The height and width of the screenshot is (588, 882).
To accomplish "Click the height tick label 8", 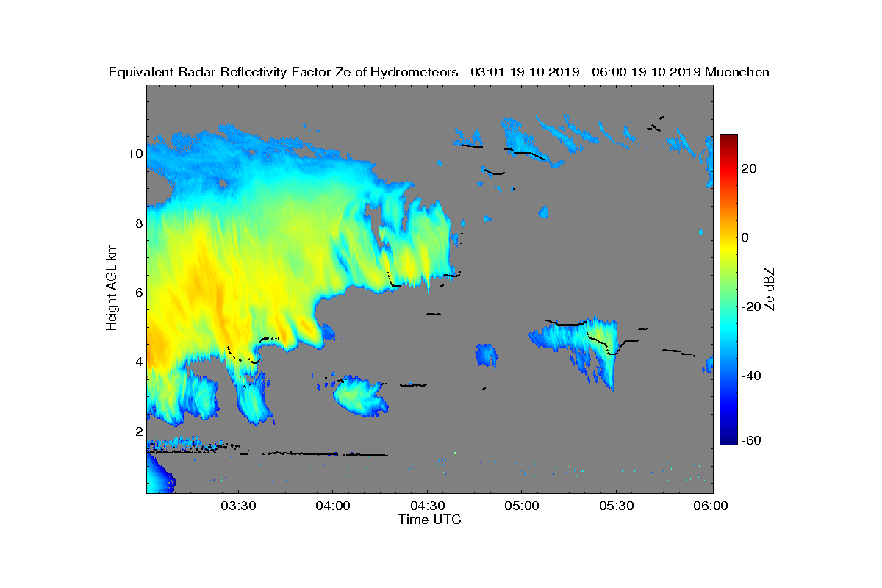I will click(x=138, y=223).
